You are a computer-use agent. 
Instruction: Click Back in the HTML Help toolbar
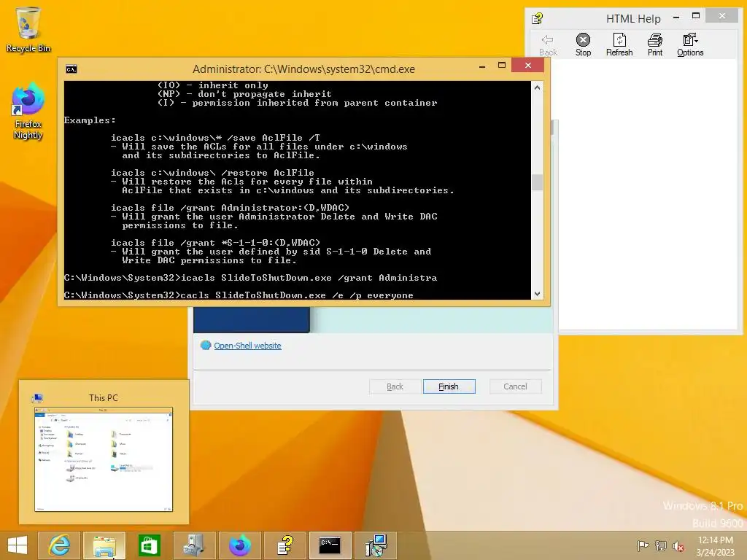coord(548,44)
